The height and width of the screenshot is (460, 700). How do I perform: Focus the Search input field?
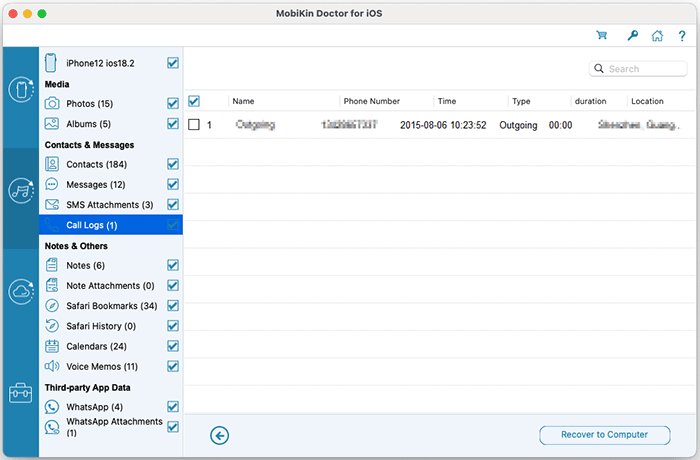[x=638, y=69]
